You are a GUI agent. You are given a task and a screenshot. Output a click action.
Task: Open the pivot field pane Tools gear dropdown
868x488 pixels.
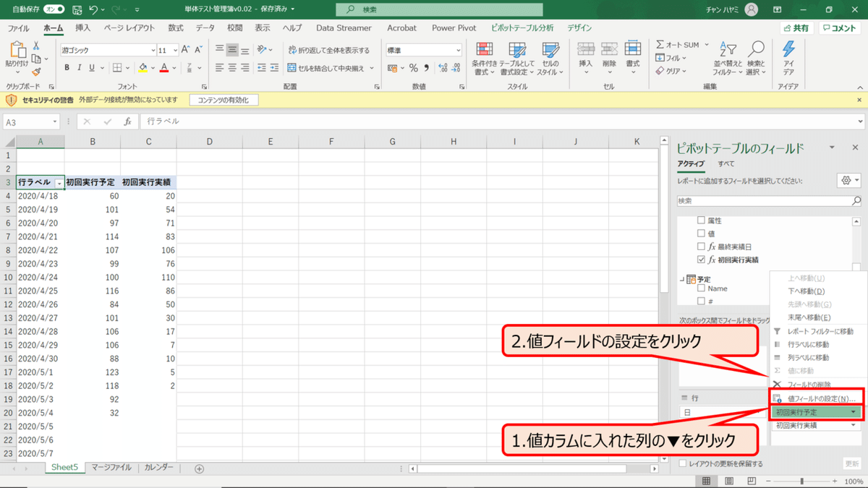[x=848, y=180]
